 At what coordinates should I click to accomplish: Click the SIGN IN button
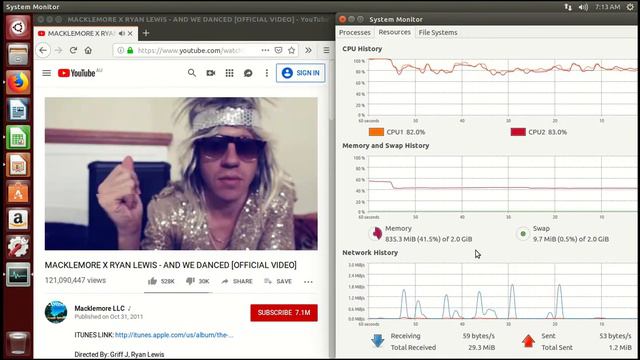(x=301, y=73)
